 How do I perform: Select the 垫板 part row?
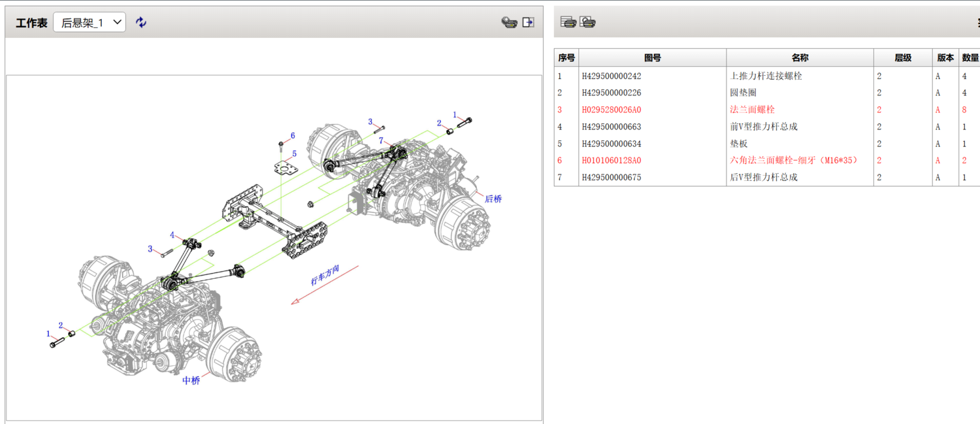(738, 144)
